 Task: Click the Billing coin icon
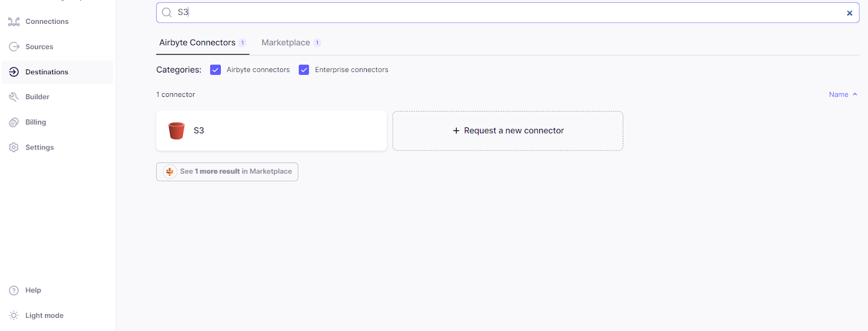coord(14,122)
